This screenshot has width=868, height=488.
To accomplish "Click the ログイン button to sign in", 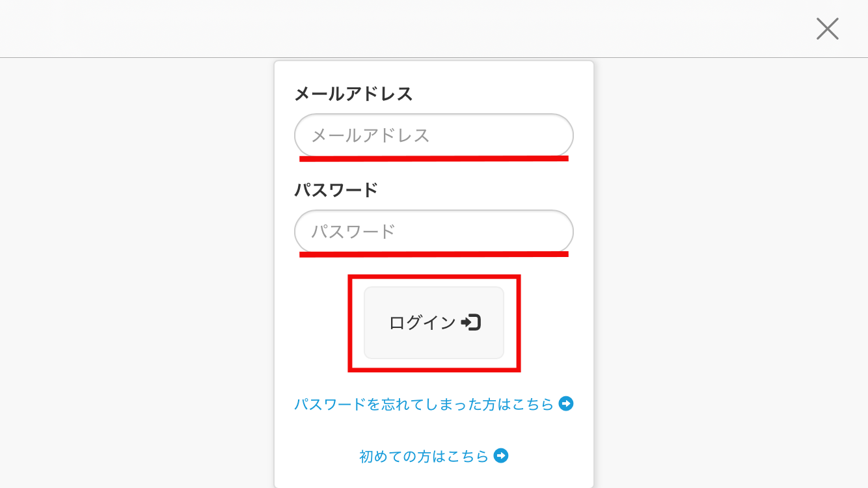I will tap(433, 322).
